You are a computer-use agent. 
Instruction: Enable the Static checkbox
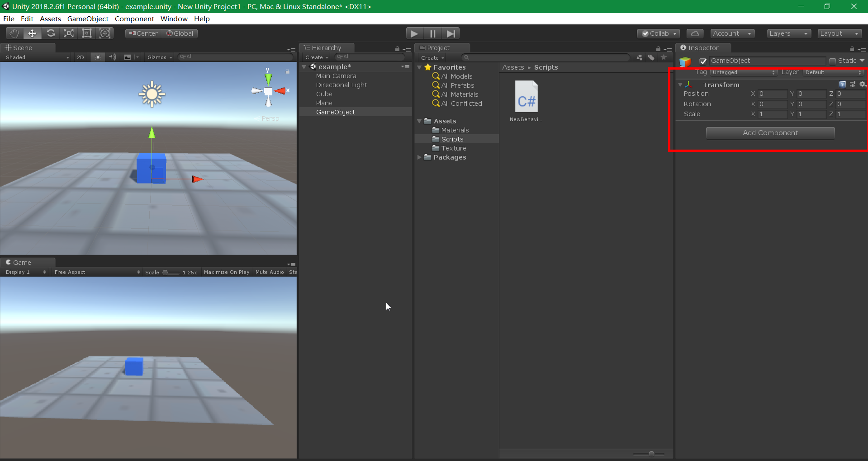[832, 61]
